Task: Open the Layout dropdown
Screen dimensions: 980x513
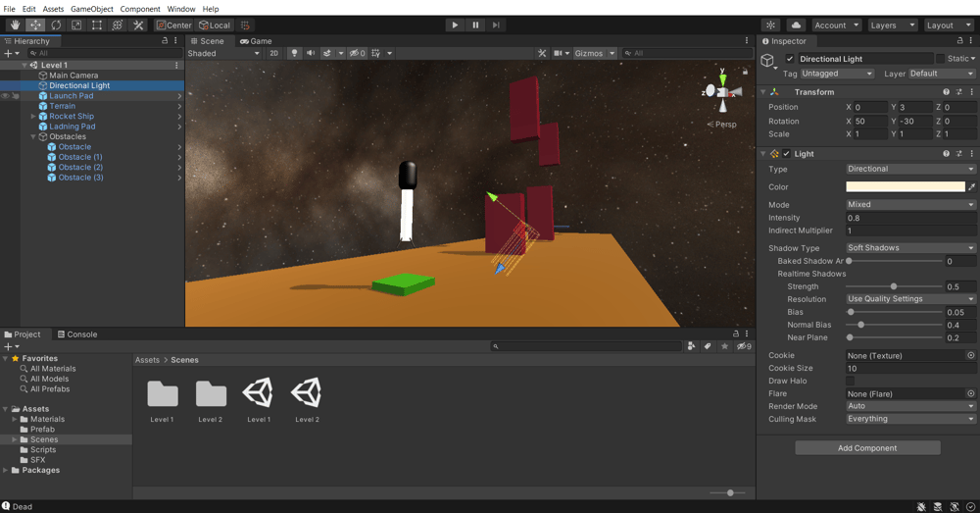Action: 950,26
